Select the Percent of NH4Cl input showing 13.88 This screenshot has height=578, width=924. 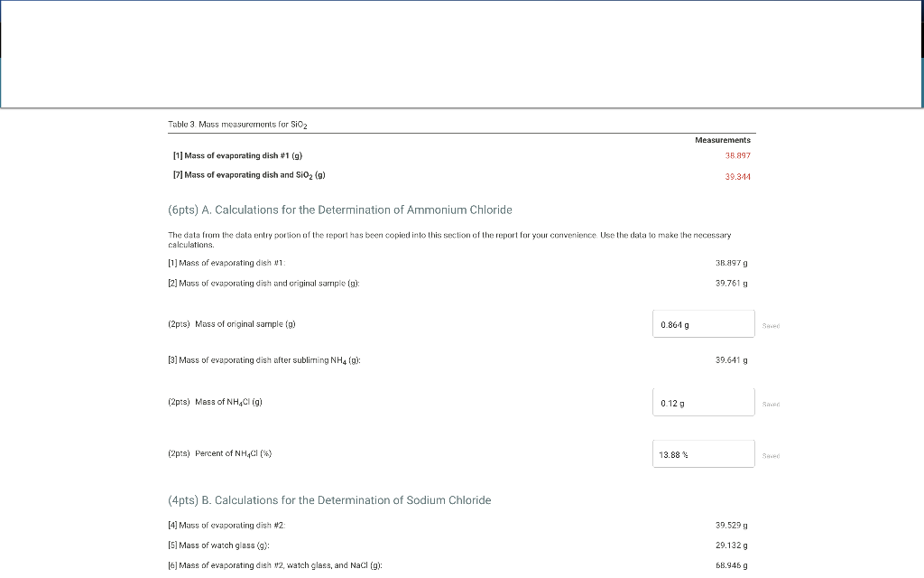click(703, 452)
